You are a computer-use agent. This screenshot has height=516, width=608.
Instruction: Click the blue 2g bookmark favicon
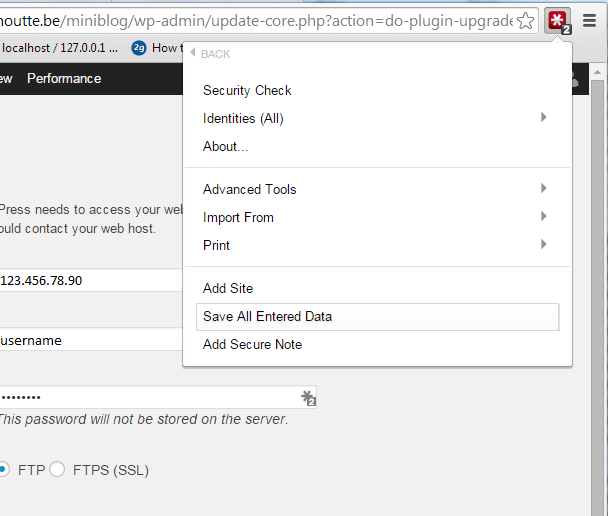(x=139, y=47)
